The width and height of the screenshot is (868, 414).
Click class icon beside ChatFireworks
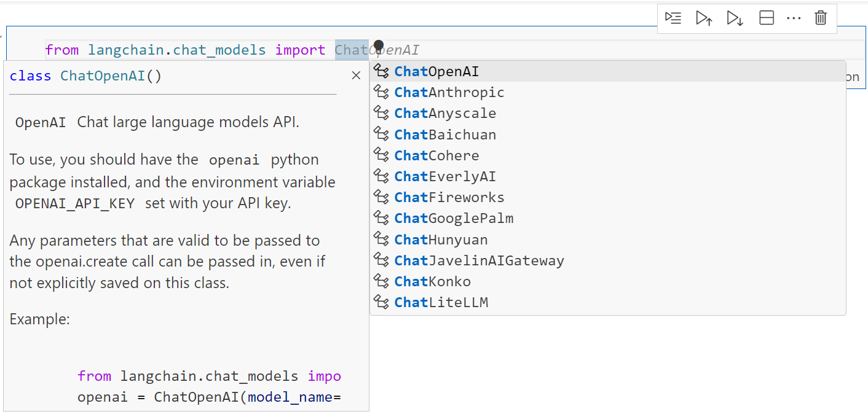(x=382, y=197)
